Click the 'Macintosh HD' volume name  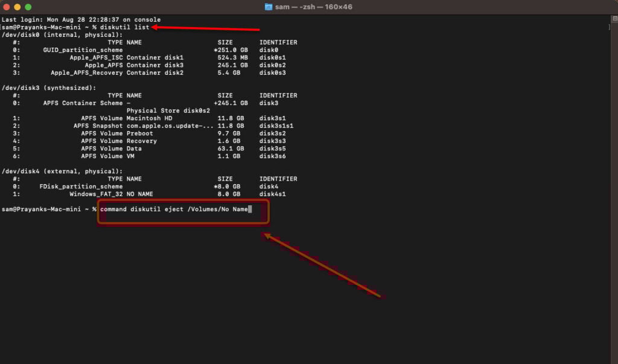(x=150, y=118)
